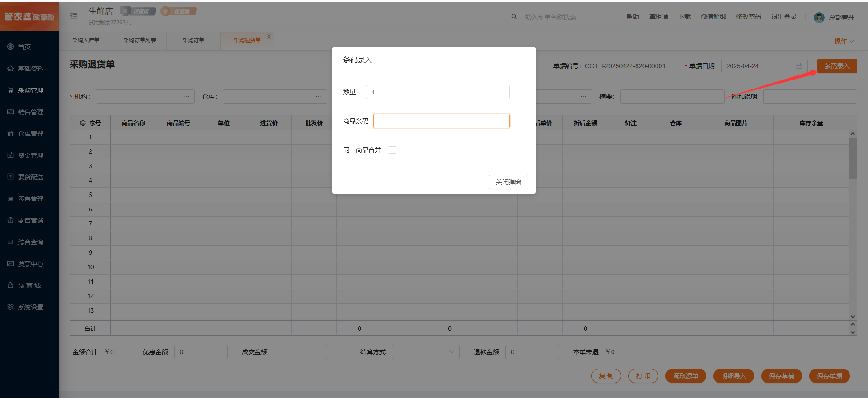Image resolution: width=868 pixels, height=398 pixels.
Task: Click the 微信解绑 link
Action: (x=713, y=17)
